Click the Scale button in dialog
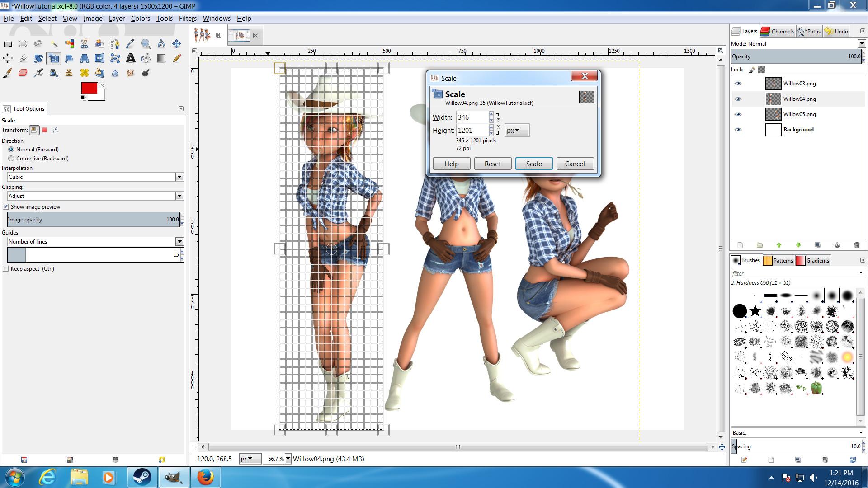 [533, 164]
